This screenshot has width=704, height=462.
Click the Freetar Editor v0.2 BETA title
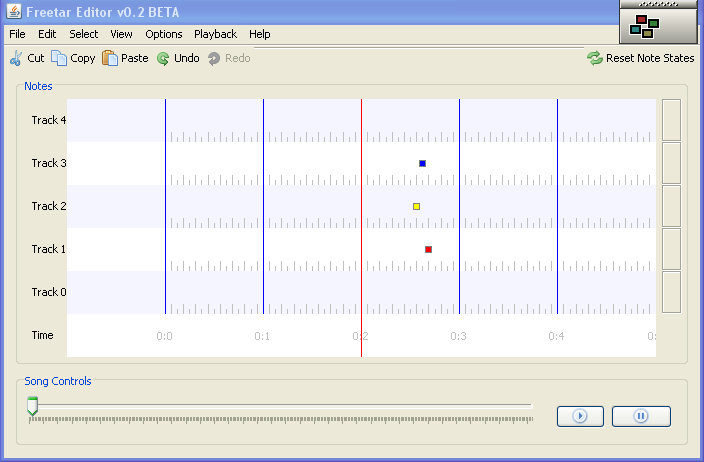click(102, 12)
